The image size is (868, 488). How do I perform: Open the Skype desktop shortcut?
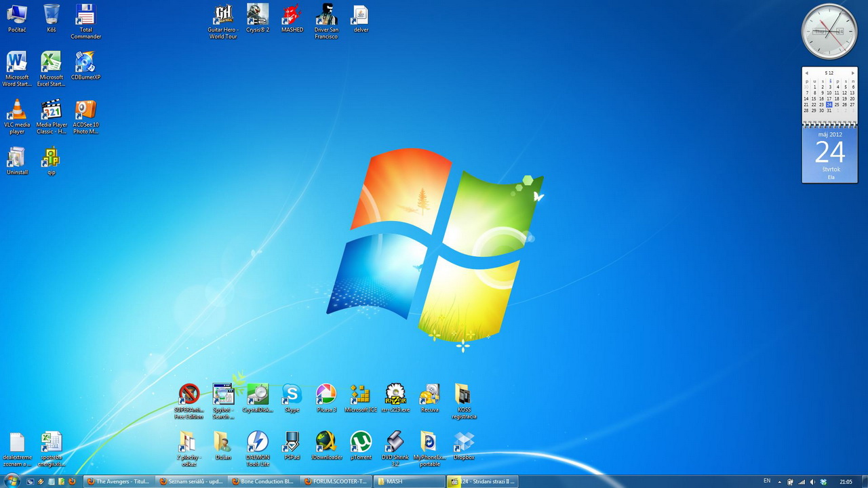292,394
